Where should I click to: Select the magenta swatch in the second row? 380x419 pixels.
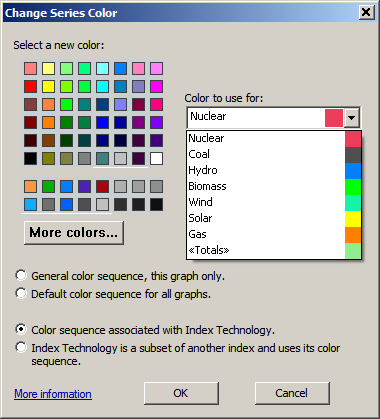[156, 86]
